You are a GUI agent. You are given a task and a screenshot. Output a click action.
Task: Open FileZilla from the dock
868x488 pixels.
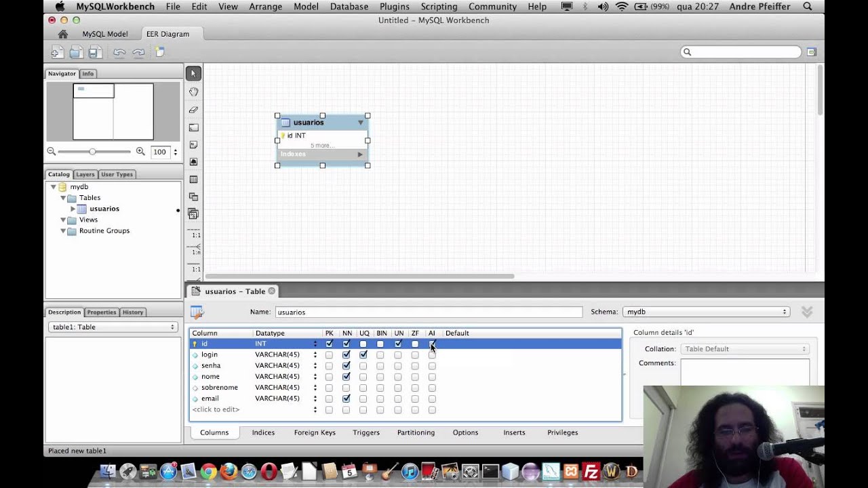coord(591,472)
